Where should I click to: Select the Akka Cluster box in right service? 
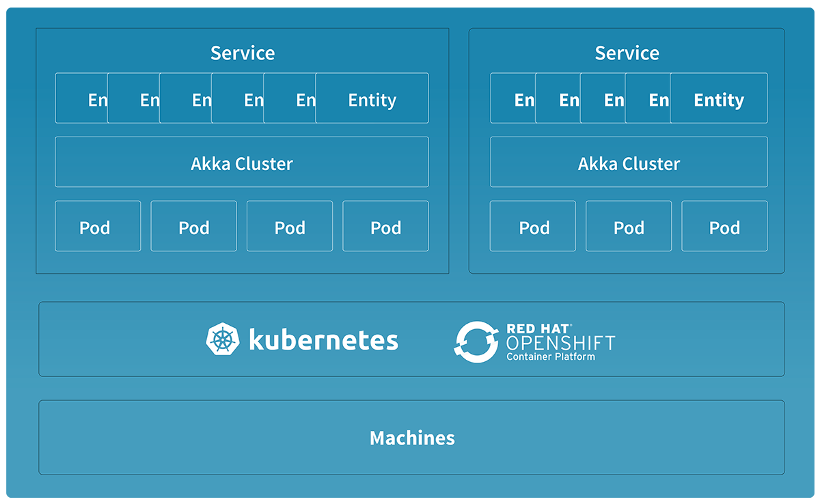click(629, 162)
